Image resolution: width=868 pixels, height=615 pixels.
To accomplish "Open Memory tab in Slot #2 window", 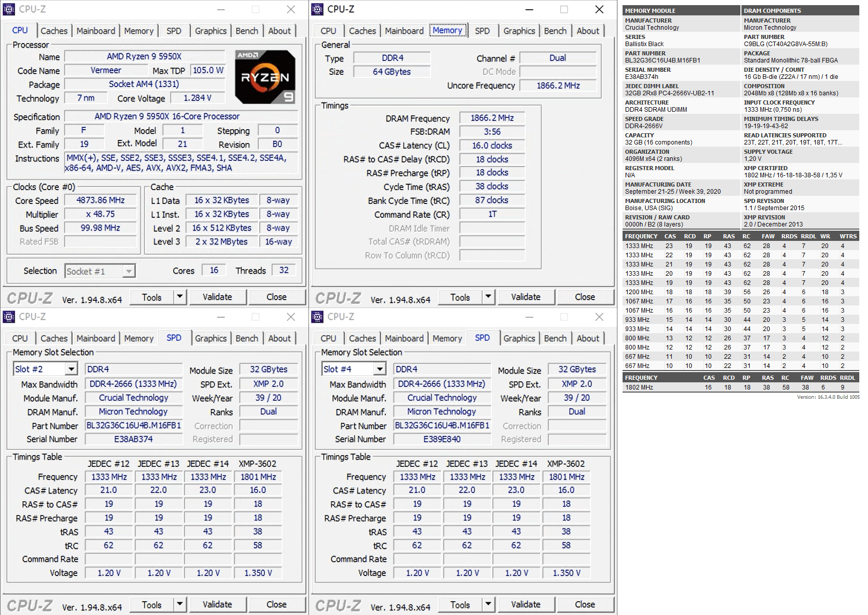I will (x=138, y=338).
